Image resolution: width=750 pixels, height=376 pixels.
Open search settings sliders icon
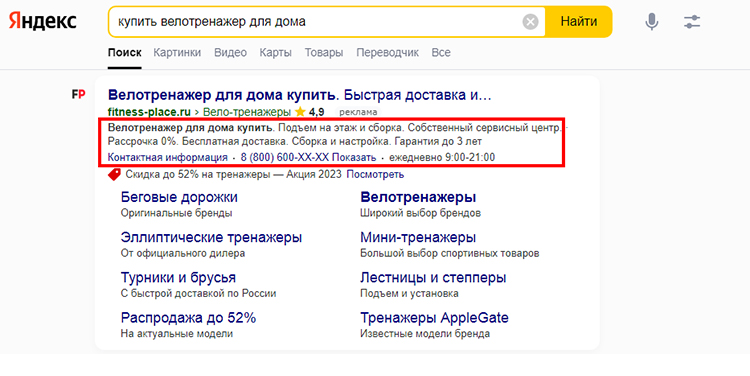point(692,22)
